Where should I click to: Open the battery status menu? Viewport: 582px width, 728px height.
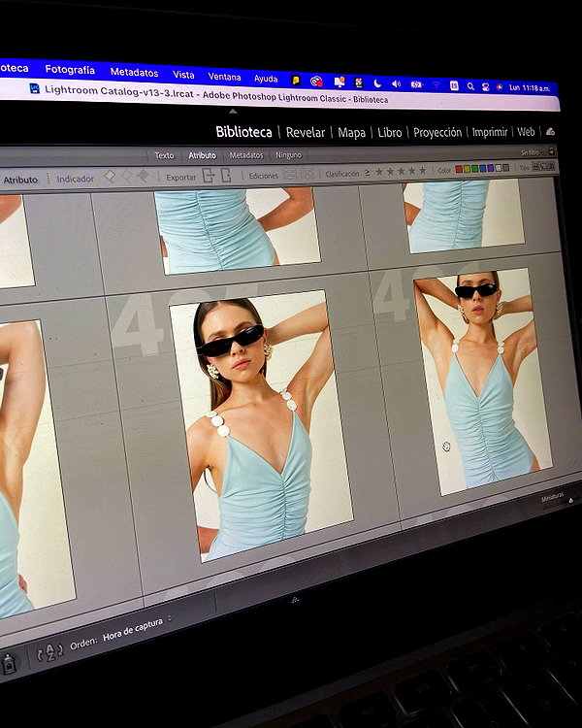pos(416,84)
